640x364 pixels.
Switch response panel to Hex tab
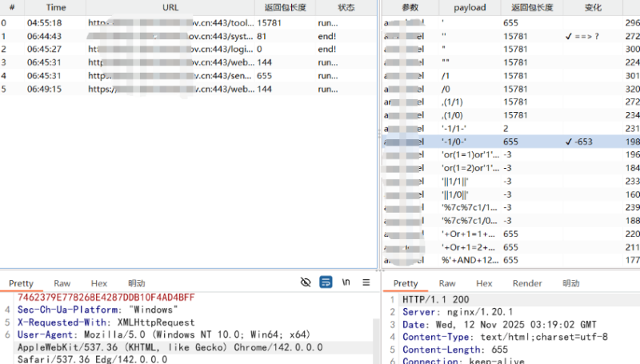(484, 283)
